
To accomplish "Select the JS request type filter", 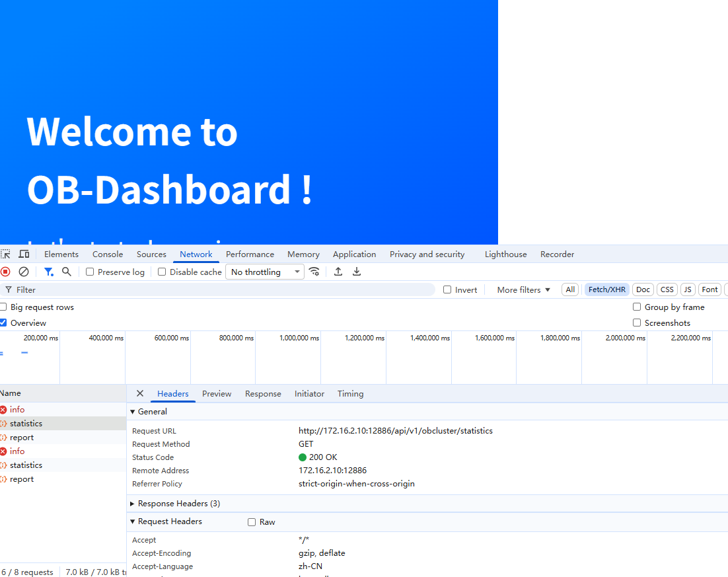I will point(688,289).
